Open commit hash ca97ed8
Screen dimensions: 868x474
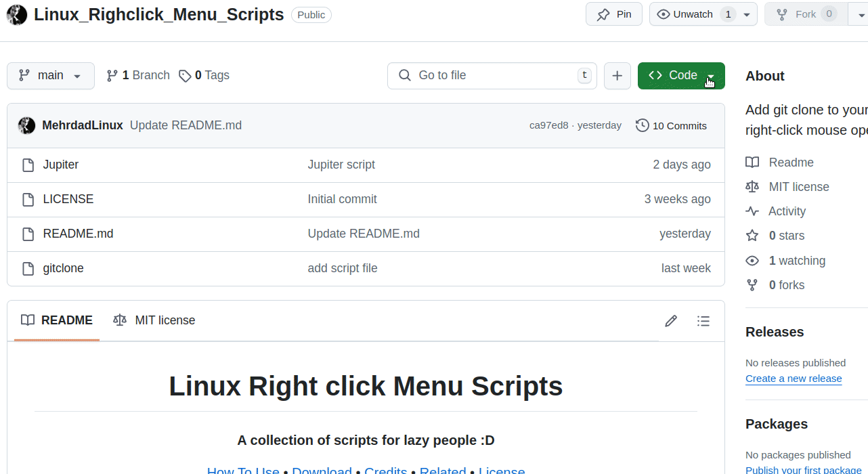click(x=548, y=125)
